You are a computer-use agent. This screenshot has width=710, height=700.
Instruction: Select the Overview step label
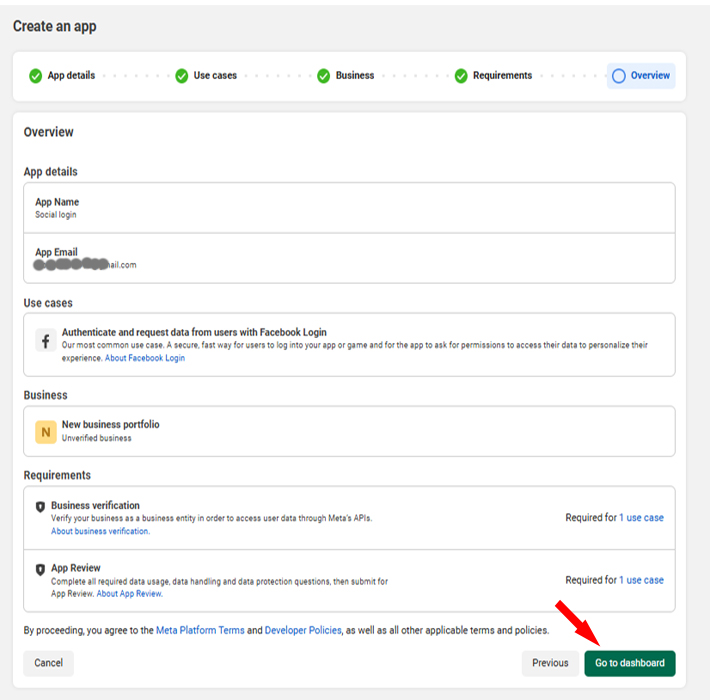[650, 76]
